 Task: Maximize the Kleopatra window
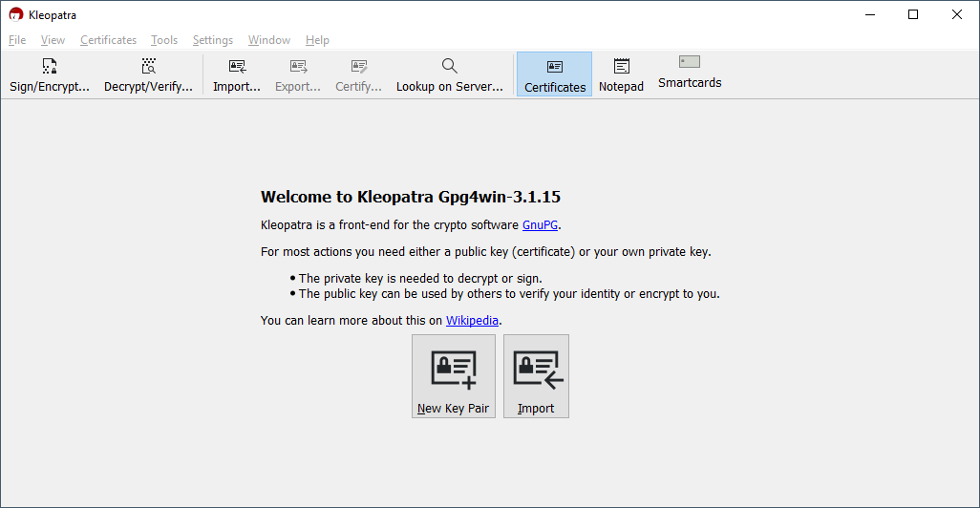[913, 14]
